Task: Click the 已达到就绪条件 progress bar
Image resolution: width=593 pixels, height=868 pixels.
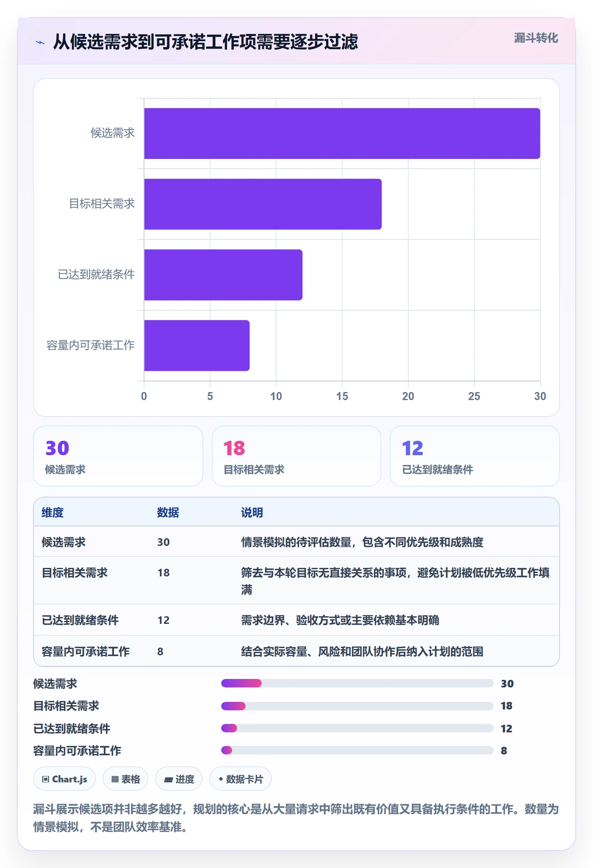Action: click(x=357, y=728)
